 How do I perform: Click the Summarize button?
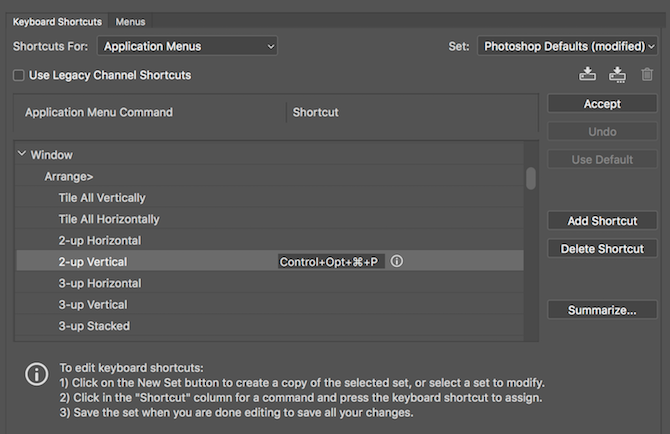[602, 310]
